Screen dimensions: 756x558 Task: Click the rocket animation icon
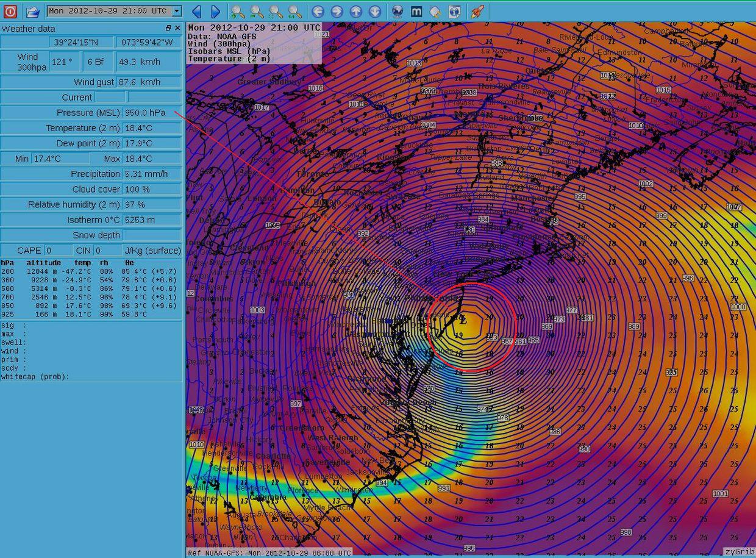coord(477,11)
